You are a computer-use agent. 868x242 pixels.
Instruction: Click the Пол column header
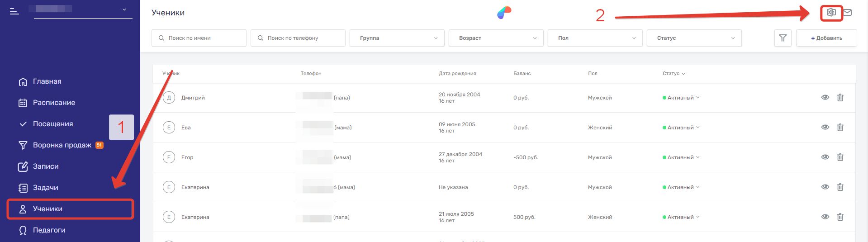click(593, 73)
